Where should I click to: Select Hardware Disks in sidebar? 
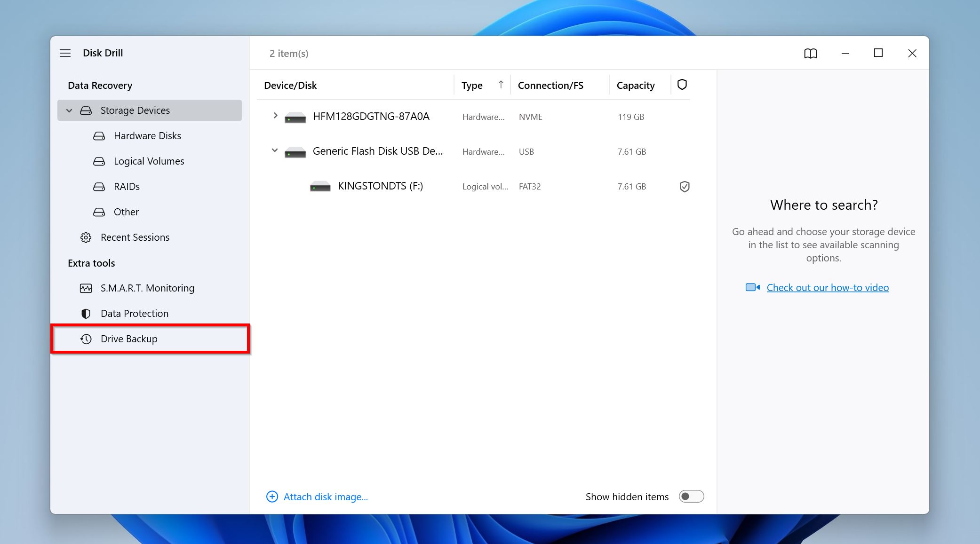point(147,136)
